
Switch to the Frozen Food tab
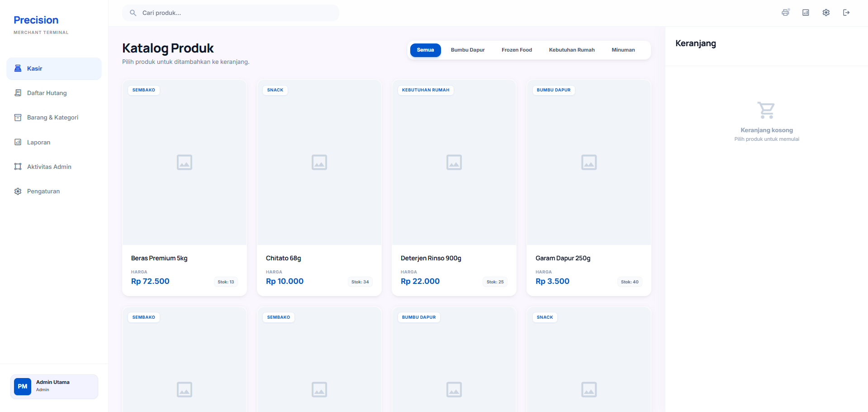(x=517, y=50)
